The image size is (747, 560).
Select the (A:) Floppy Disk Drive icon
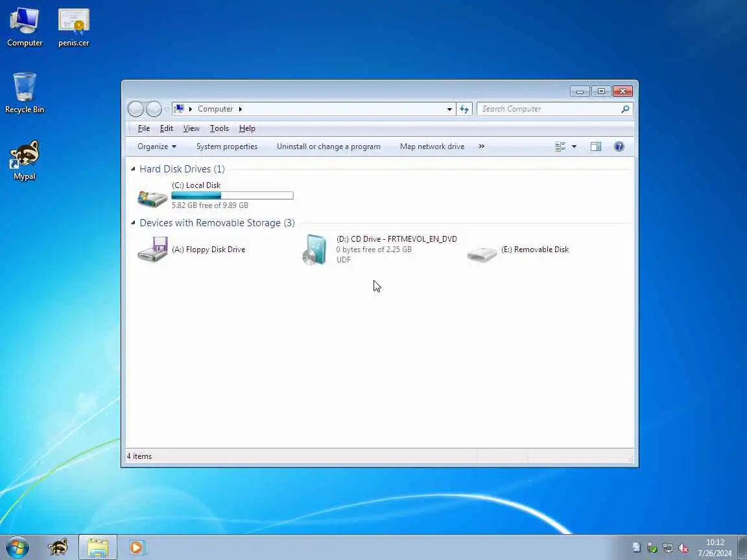point(152,249)
